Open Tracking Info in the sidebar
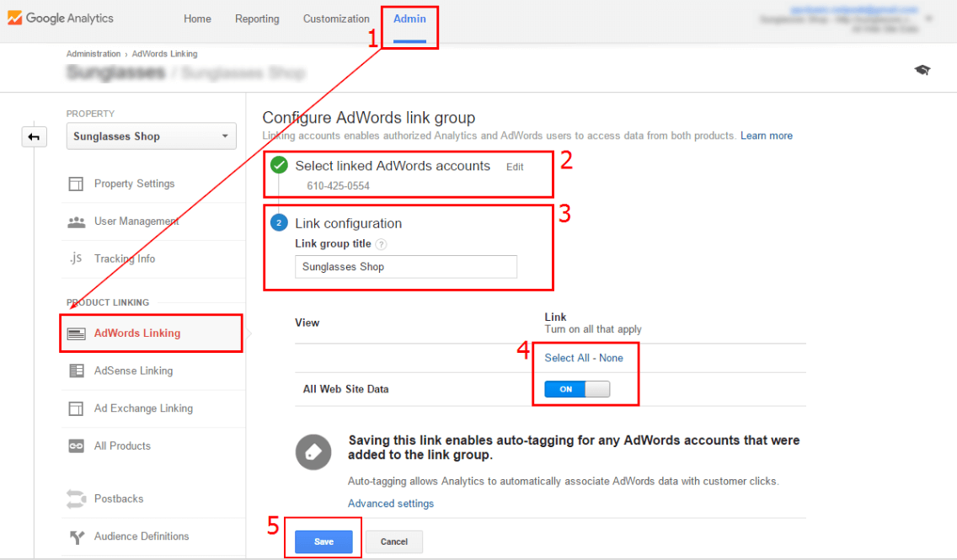 (125, 259)
